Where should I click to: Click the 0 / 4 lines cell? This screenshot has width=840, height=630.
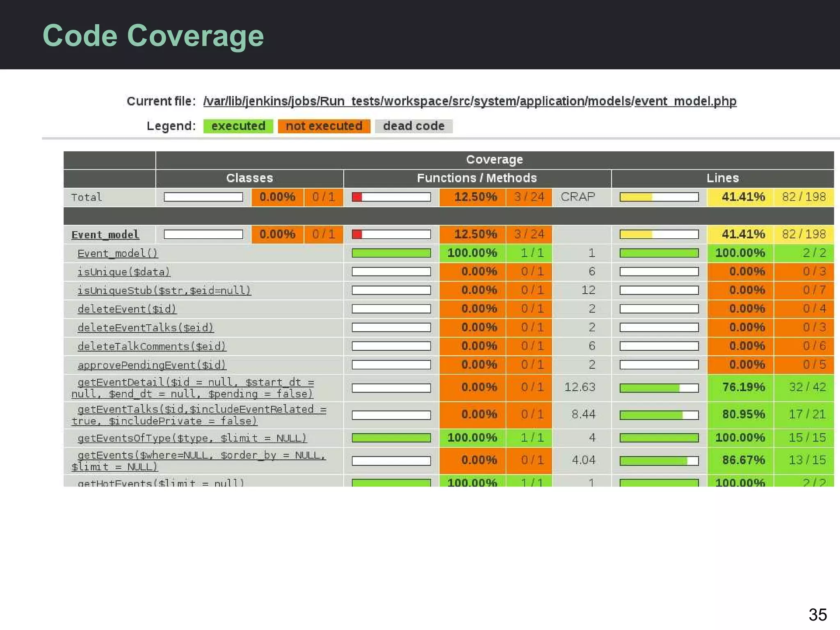tap(804, 308)
